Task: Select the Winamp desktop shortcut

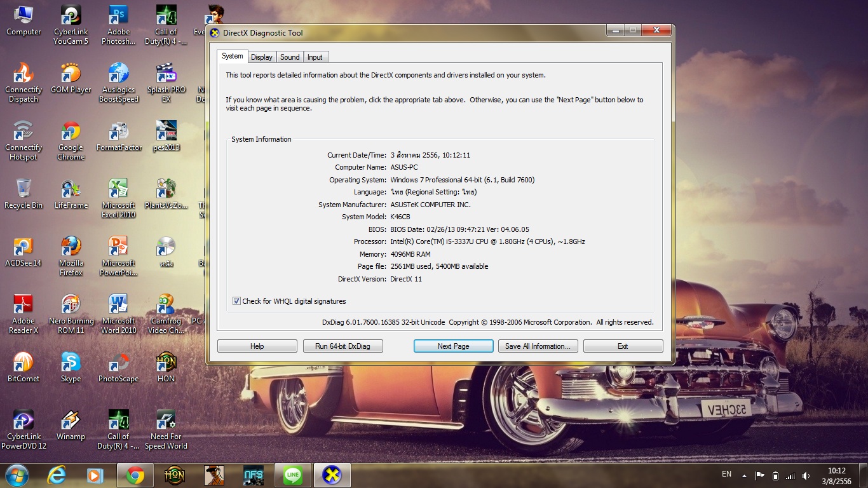Action: pos(71,426)
